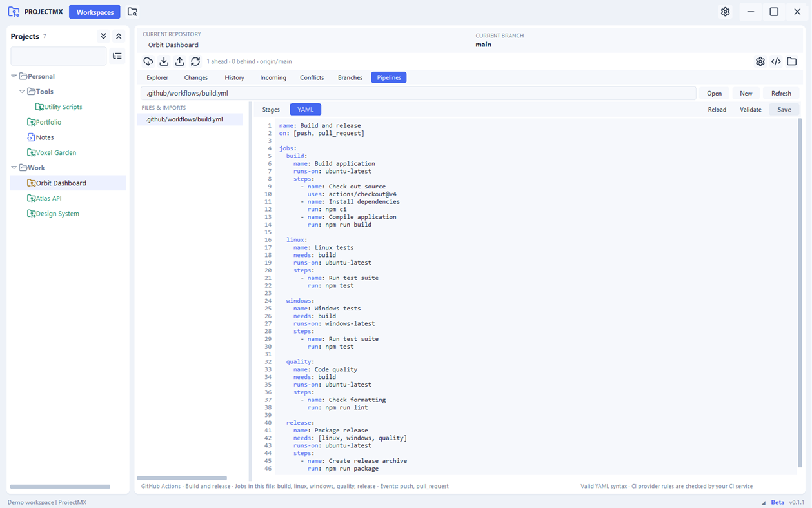Open repository settings gear icon
Image resolution: width=812 pixels, height=508 pixels.
tap(760, 61)
